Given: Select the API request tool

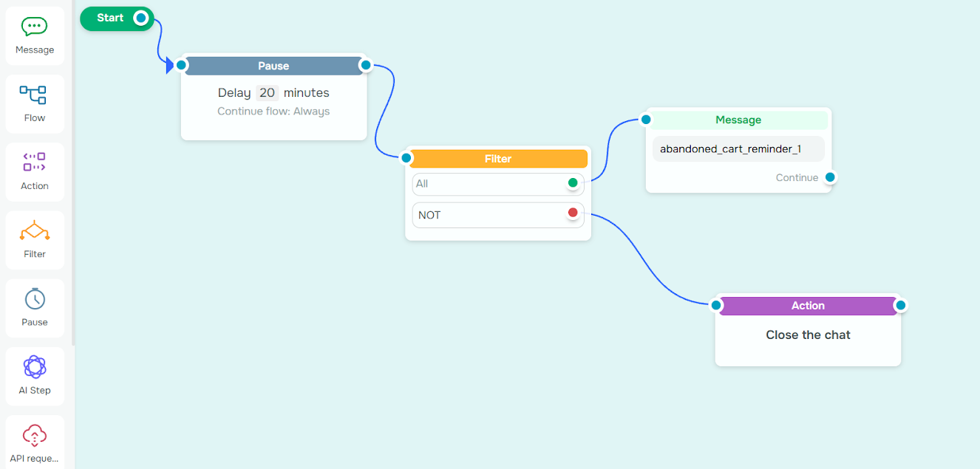Looking at the screenshot, I should click(x=34, y=441).
